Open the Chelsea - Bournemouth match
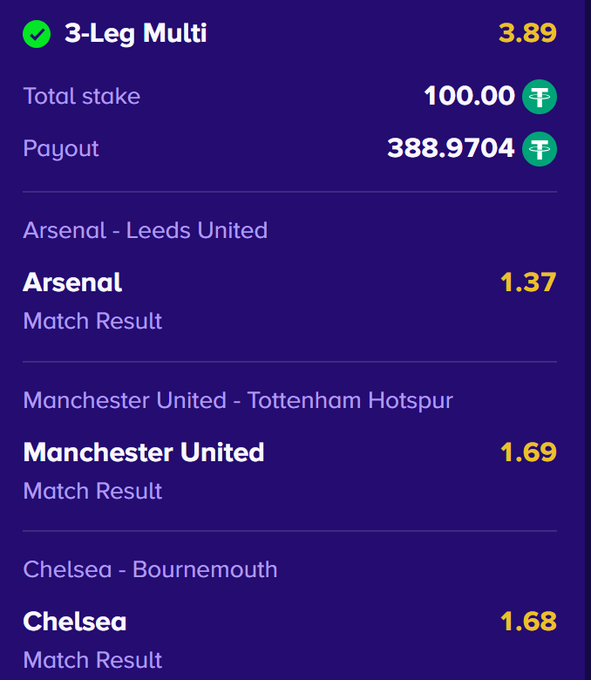The image size is (591, 680). point(150,569)
